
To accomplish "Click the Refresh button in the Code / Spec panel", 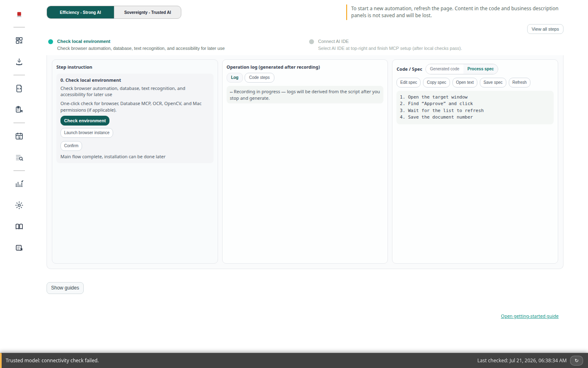I will pyautogui.click(x=519, y=83).
